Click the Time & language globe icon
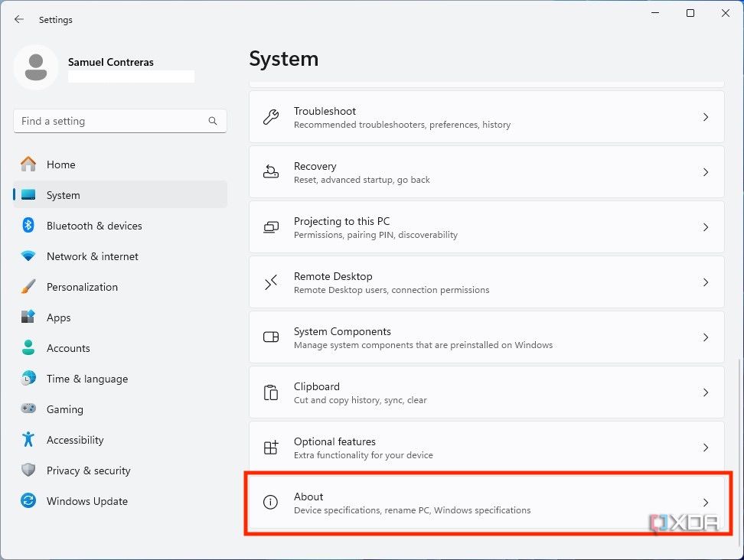 coord(28,378)
